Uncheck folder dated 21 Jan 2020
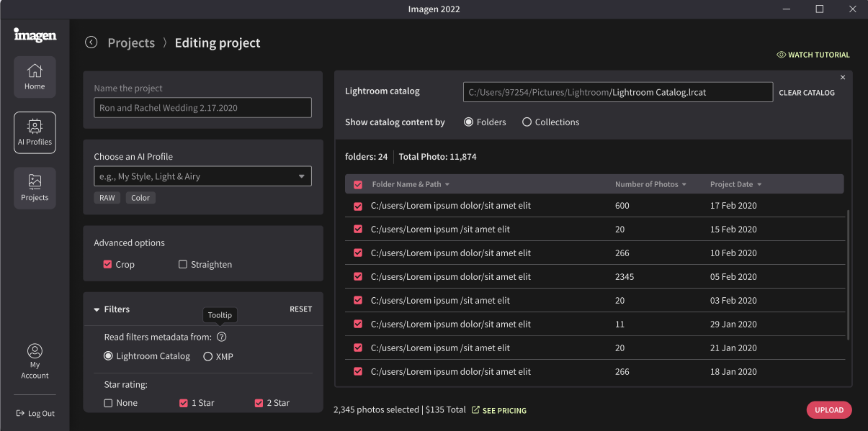This screenshot has width=868, height=431. click(358, 348)
